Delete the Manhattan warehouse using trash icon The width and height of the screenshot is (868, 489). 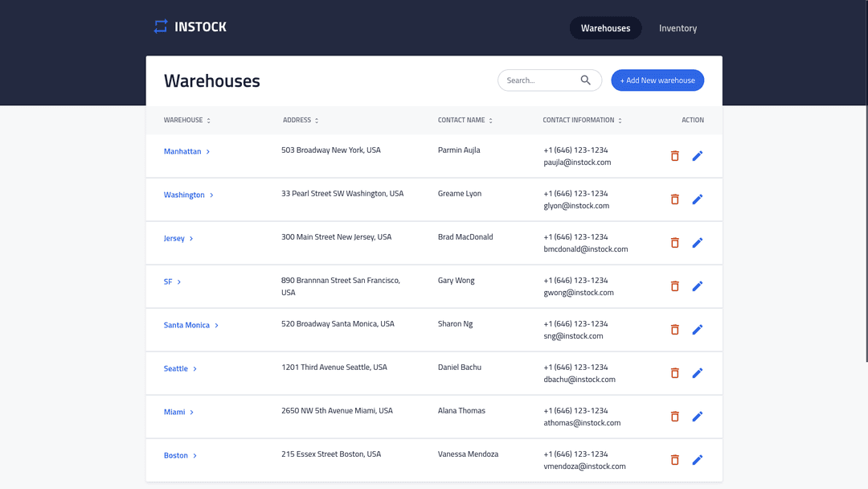point(674,155)
